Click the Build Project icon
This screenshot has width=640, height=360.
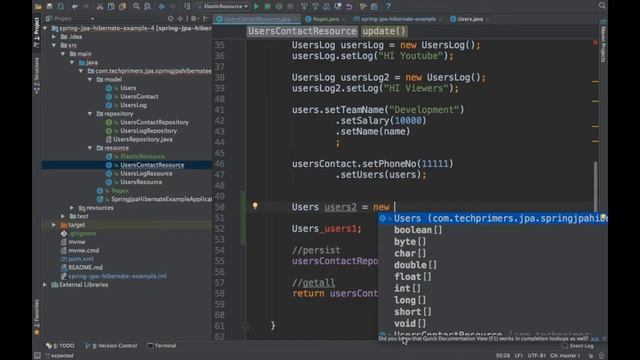(x=187, y=6)
